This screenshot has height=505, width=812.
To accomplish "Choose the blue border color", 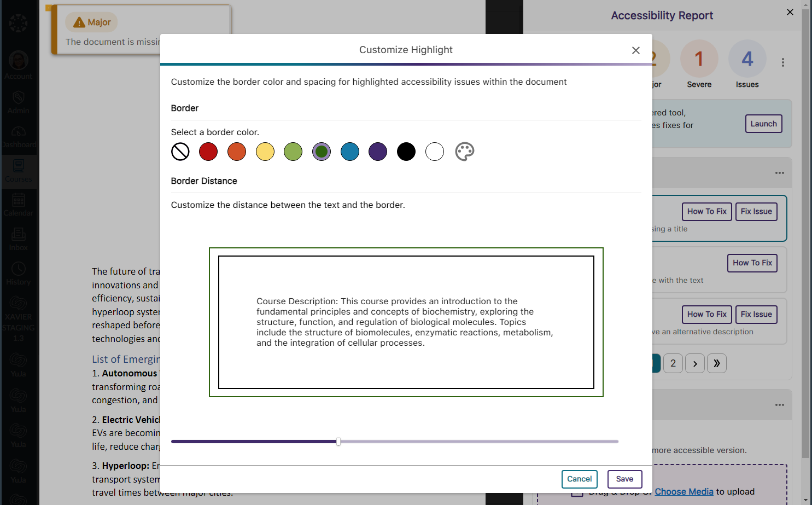I will [x=350, y=152].
